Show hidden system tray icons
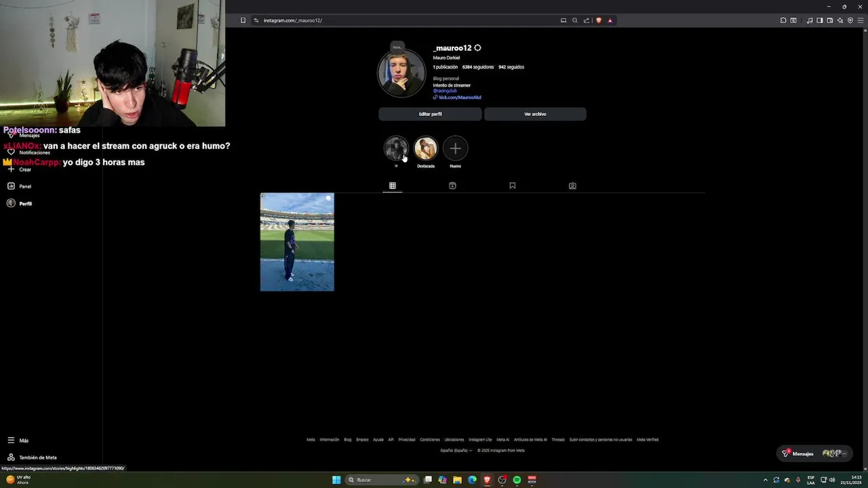868x488 pixels. click(766, 480)
